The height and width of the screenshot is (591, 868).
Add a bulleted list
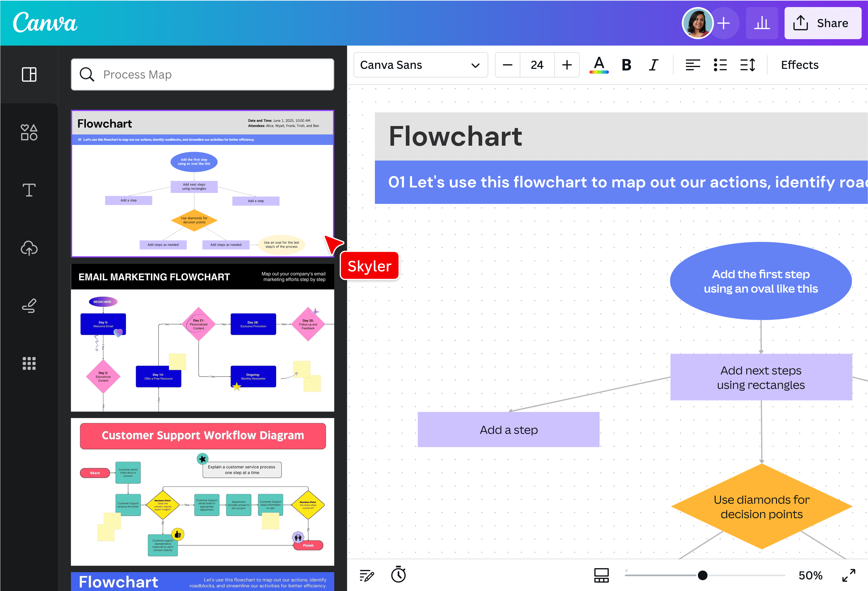point(720,65)
